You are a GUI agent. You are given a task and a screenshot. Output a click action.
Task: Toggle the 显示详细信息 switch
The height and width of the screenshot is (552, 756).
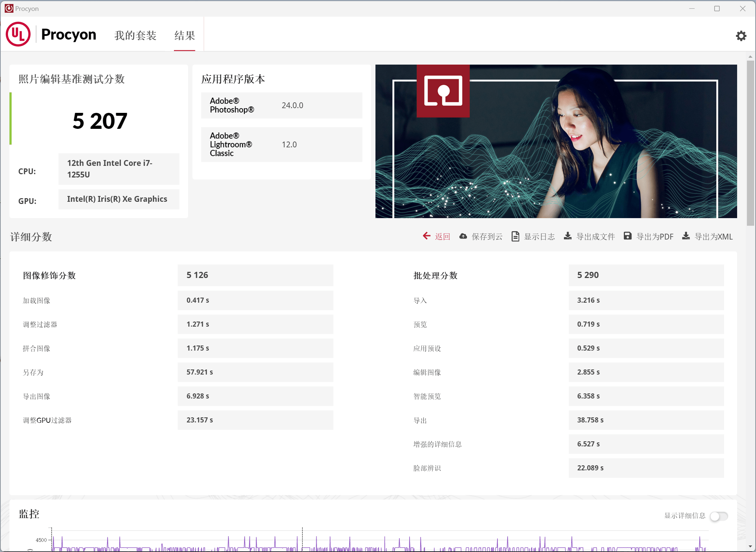click(719, 516)
